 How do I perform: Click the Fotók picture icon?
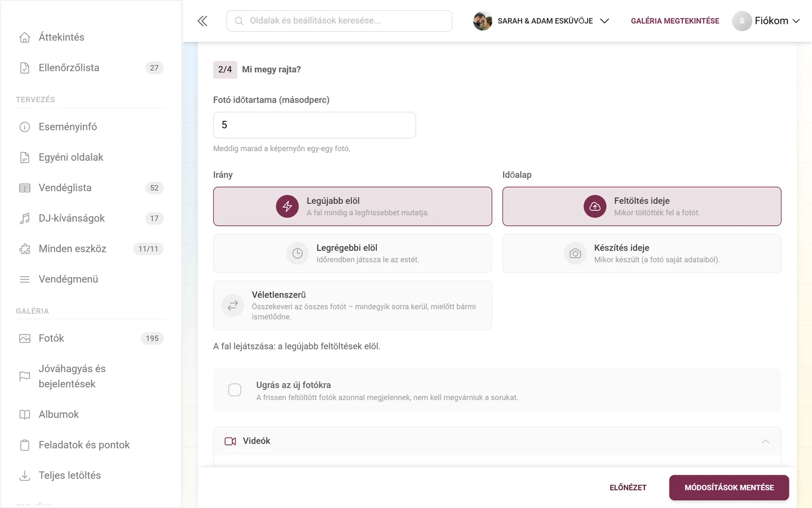point(25,339)
